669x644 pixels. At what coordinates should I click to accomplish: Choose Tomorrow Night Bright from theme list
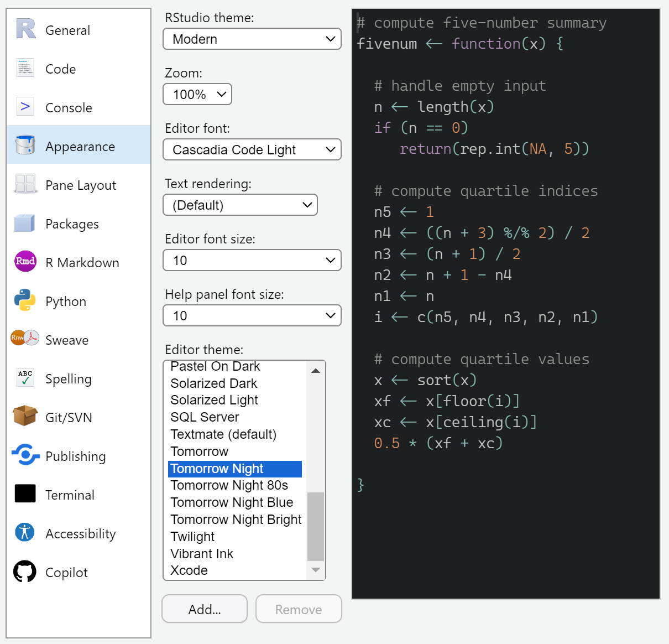pos(236,520)
